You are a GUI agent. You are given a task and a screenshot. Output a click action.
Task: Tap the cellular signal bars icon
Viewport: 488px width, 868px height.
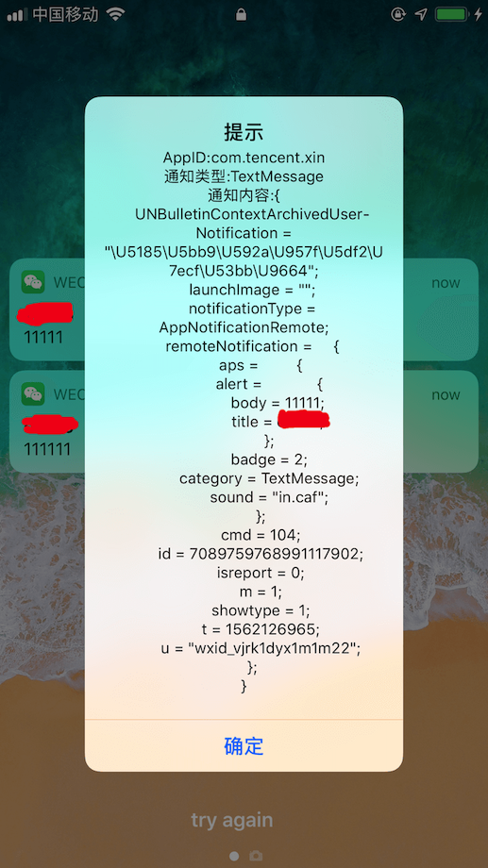click(x=17, y=15)
